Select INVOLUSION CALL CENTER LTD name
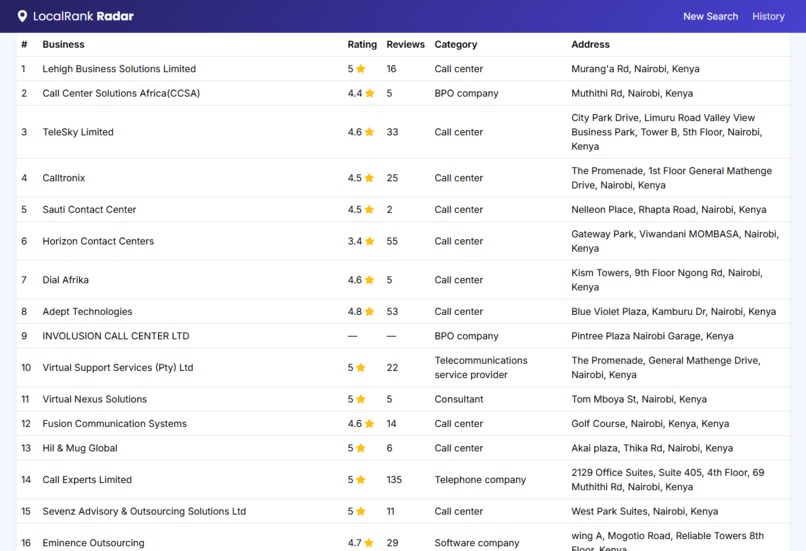Image resolution: width=806 pixels, height=551 pixels. pos(116,336)
